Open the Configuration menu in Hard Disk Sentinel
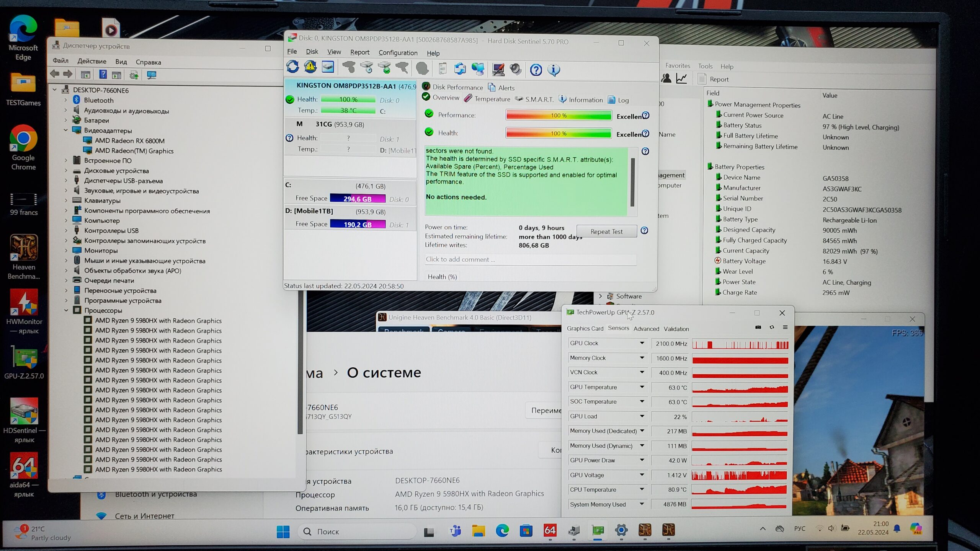This screenshot has width=980, height=551. point(398,53)
